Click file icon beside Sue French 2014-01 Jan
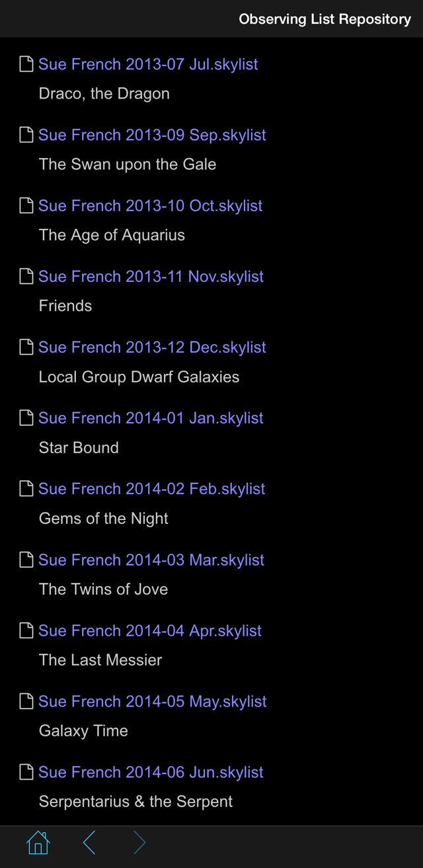The height and width of the screenshot is (868, 423). [26, 418]
